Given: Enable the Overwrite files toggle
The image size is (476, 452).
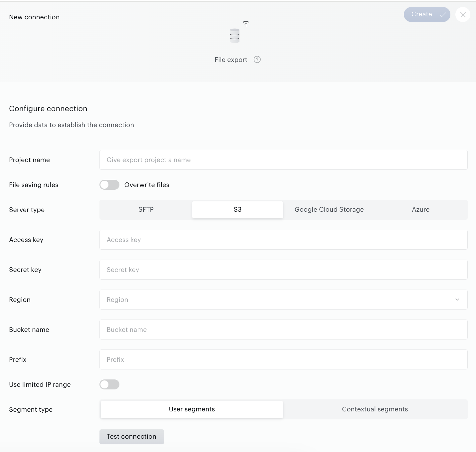Looking at the screenshot, I should 109,185.
